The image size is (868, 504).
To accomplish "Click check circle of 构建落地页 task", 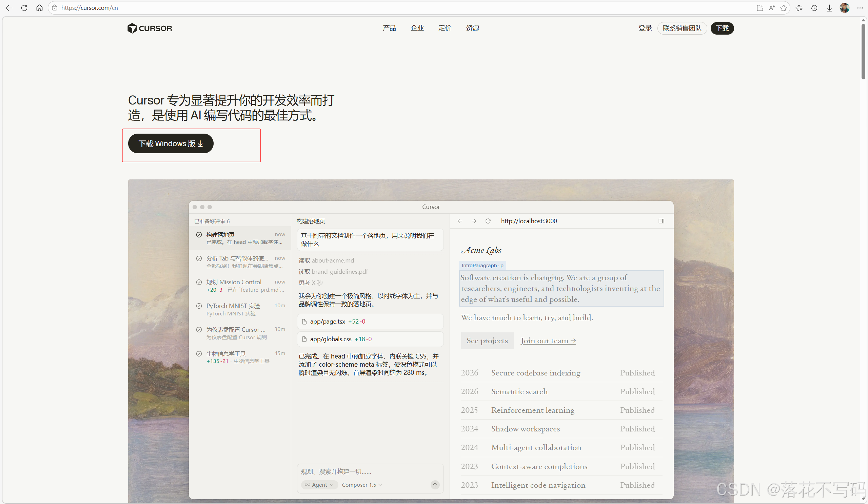I will 199,235.
